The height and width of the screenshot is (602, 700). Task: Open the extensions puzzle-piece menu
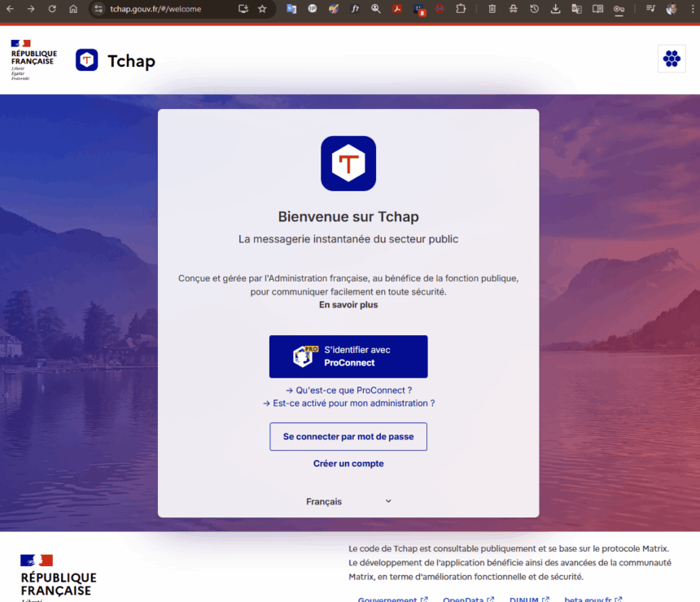pos(461,8)
